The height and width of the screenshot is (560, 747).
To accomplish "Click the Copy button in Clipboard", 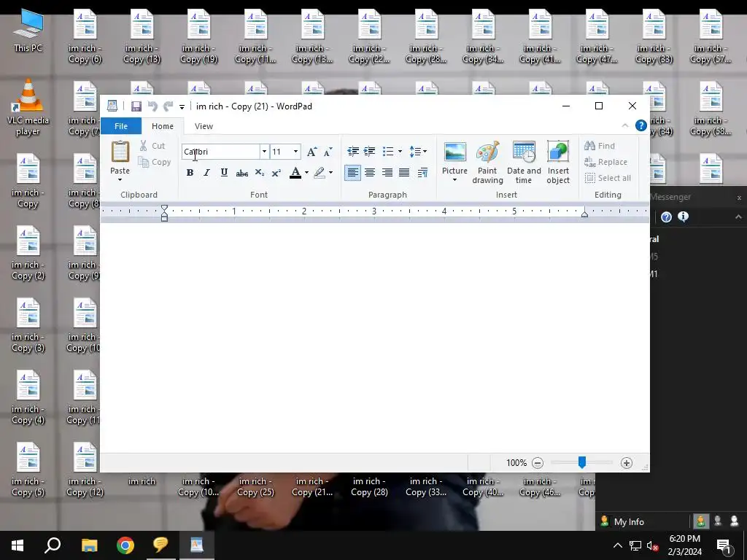I will pyautogui.click(x=155, y=162).
